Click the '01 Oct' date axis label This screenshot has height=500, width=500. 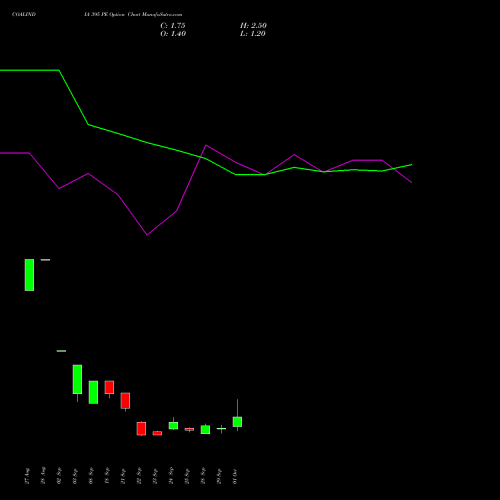(x=235, y=476)
